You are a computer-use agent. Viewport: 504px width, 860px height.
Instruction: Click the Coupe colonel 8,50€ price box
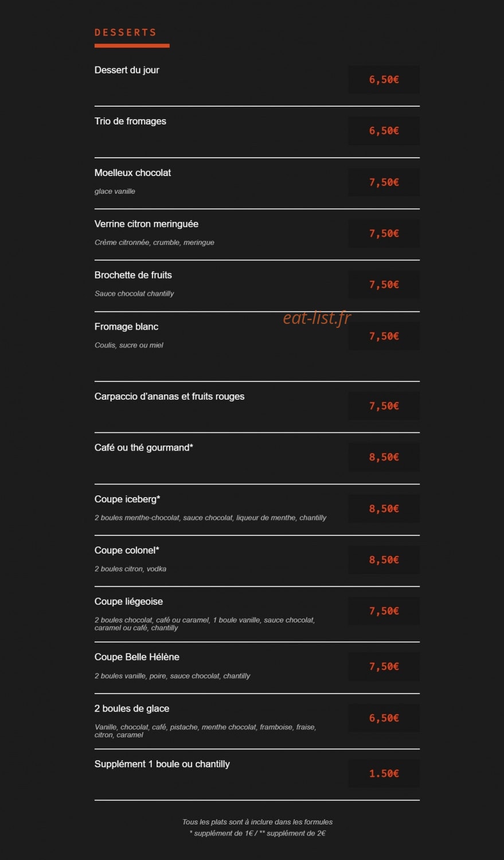384,560
